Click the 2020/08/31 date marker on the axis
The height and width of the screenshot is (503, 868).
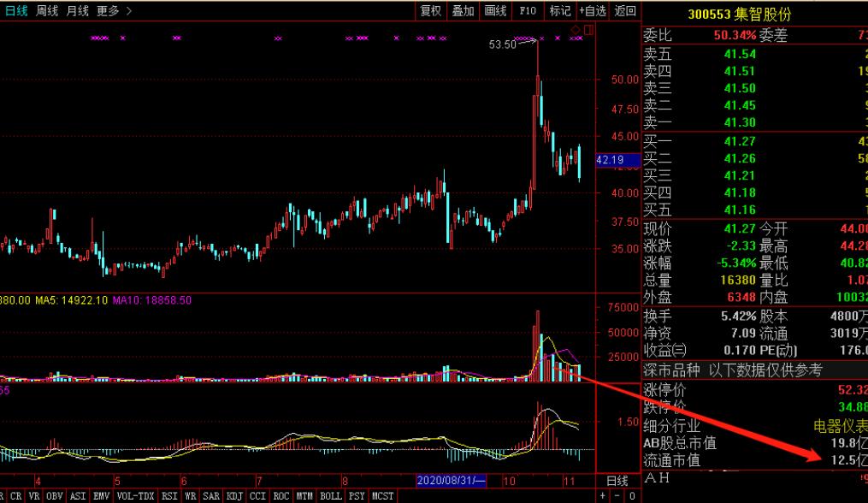click(x=451, y=480)
